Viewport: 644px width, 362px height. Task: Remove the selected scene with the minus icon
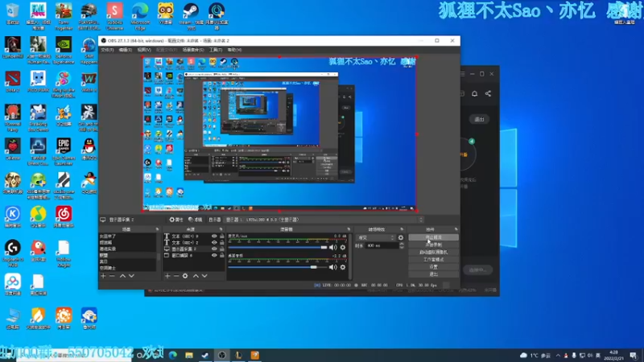(x=112, y=276)
